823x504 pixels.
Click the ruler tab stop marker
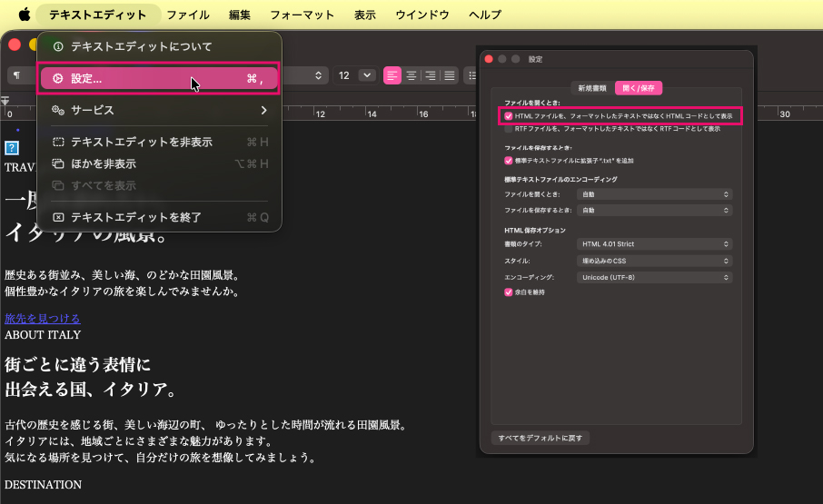pos(5,101)
